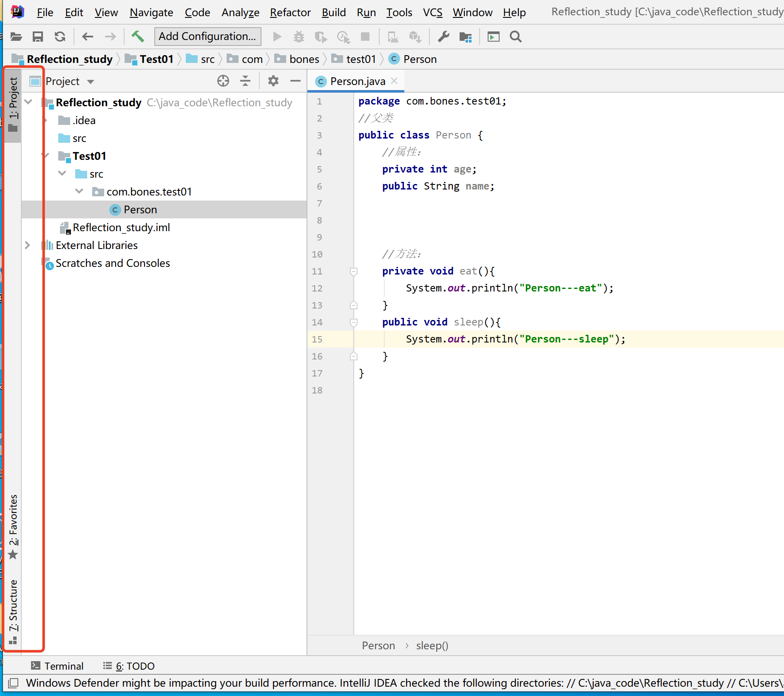Image resolution: width=784 pixels, height=696 pixels.
Task: Click the Synchronize refresh icon in toolbar
Action: click(x=60, y=37)
